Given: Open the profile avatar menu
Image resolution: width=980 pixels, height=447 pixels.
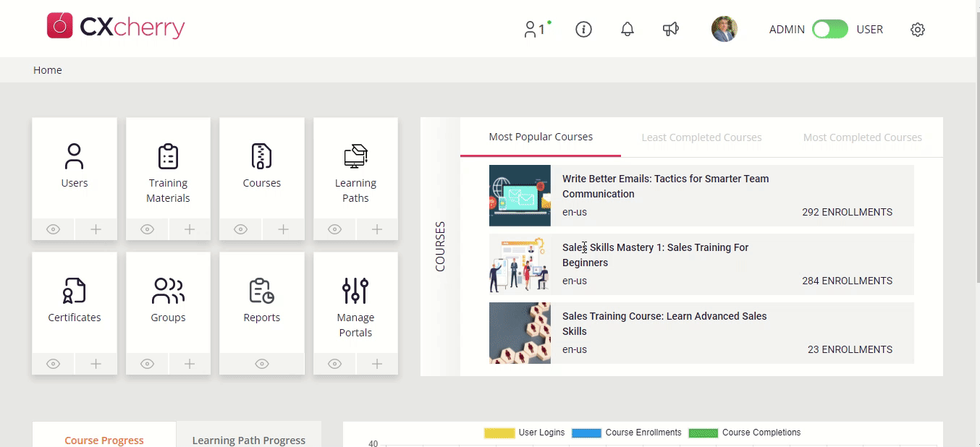Looking at the screenshot, I should click(724, 30).
